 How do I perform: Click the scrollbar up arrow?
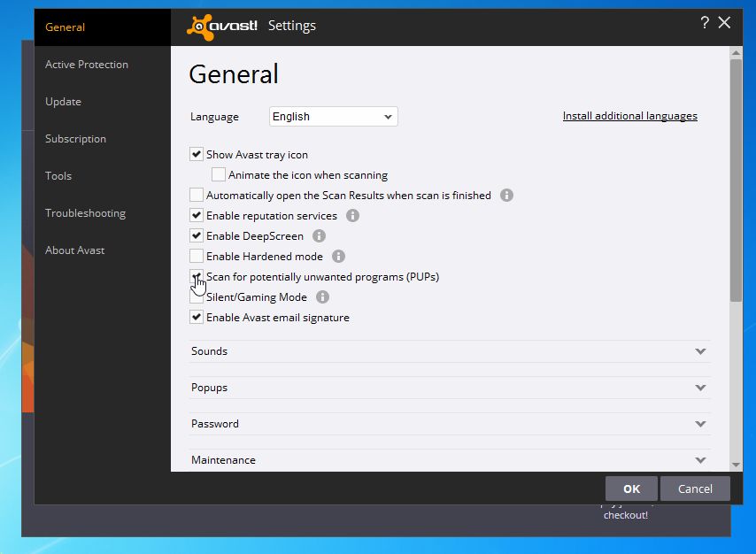[736, 52]
